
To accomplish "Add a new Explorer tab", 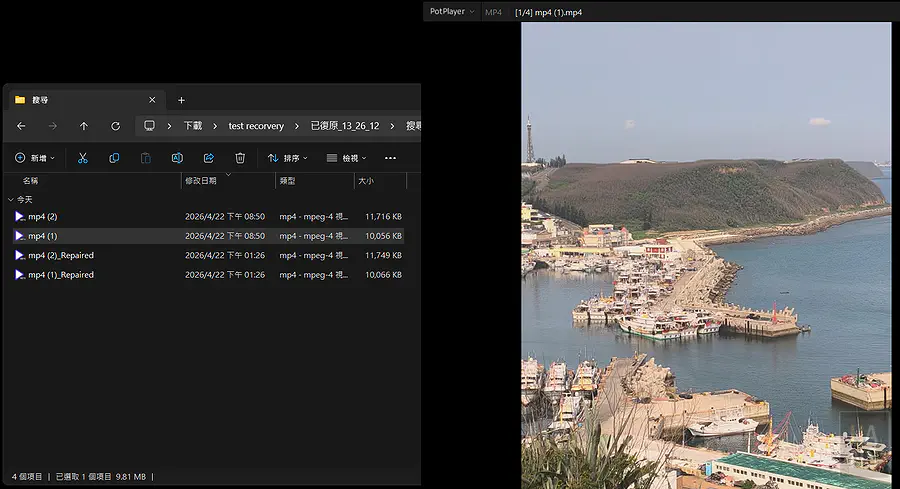I will [181, 100].
